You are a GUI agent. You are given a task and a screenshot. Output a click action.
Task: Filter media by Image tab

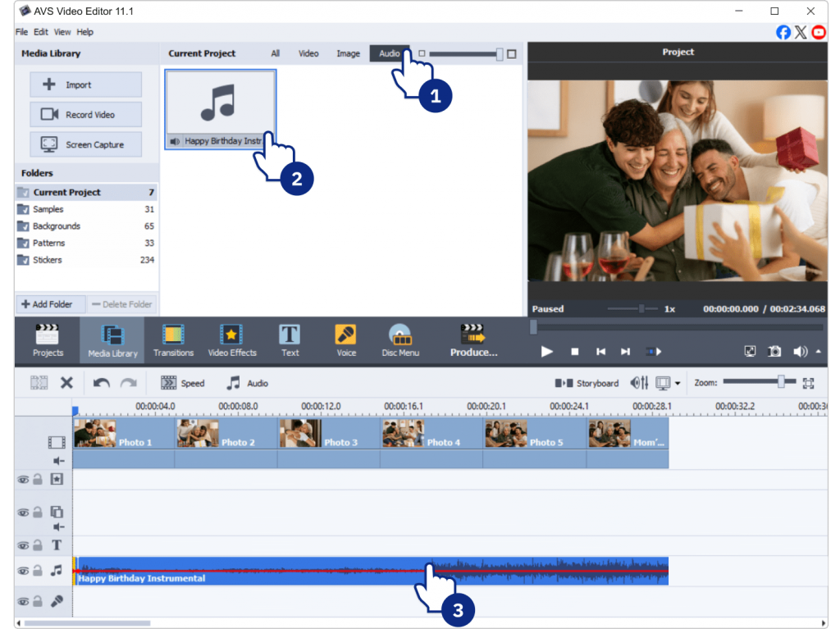[348, 53]
